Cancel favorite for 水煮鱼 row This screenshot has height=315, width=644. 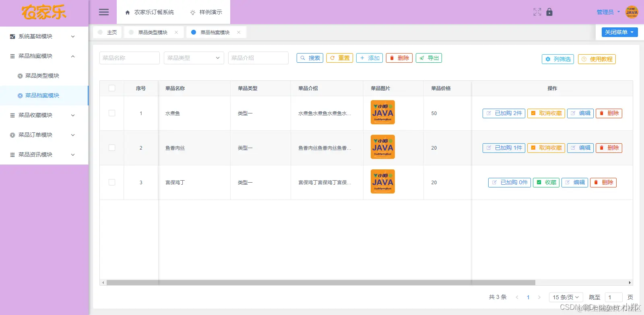546,113
